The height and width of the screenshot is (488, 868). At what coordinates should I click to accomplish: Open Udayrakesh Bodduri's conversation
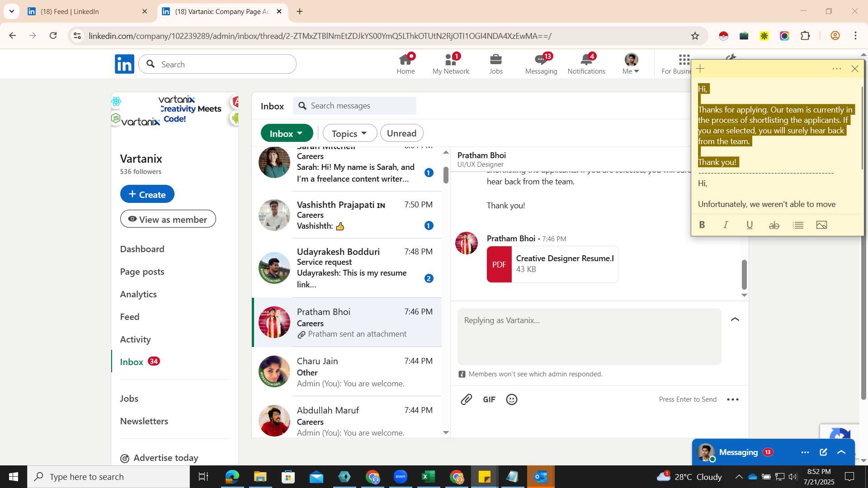(x=347, y=268)
